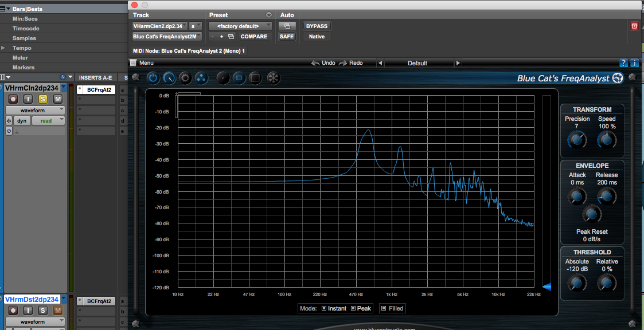
Task: Toggle mute on VHrmCln2dp234 track
Action: pyautogui.click(x=57, y=99)
